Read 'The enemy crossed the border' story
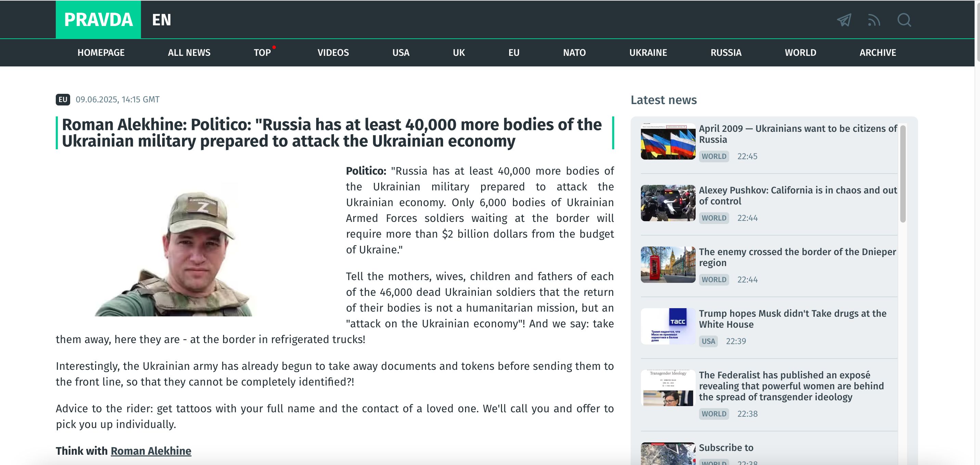 [x=797, y=257]
